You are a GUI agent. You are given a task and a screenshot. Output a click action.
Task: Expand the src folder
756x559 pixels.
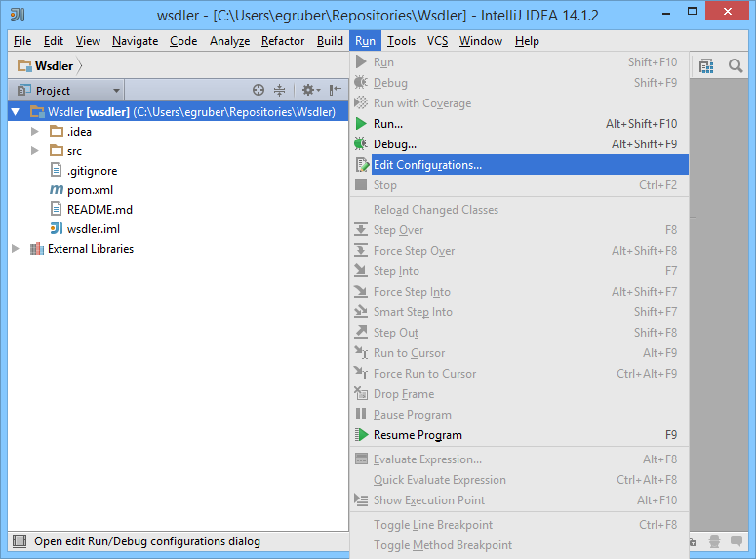(x=35, y=150)
